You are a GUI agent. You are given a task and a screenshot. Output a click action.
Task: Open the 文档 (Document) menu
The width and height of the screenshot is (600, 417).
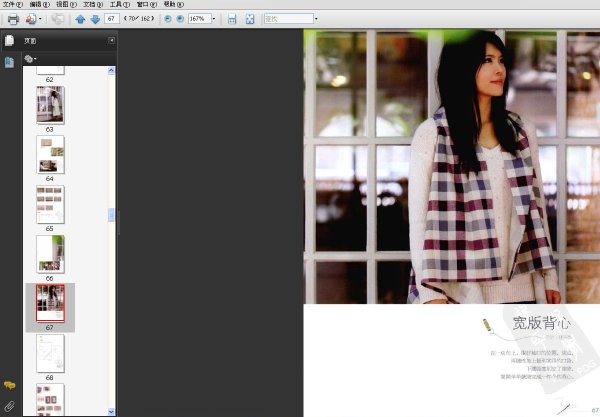point(93,4)
